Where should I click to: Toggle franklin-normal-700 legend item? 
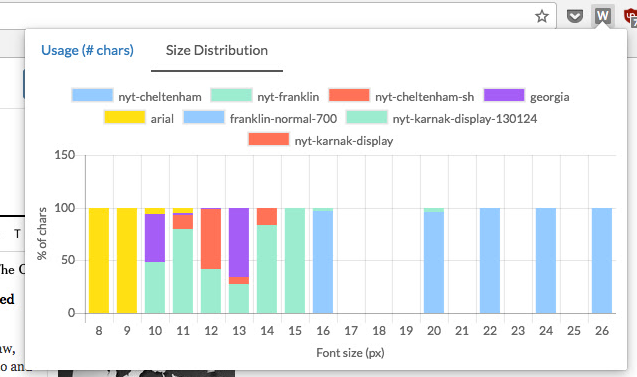point(260,118)
